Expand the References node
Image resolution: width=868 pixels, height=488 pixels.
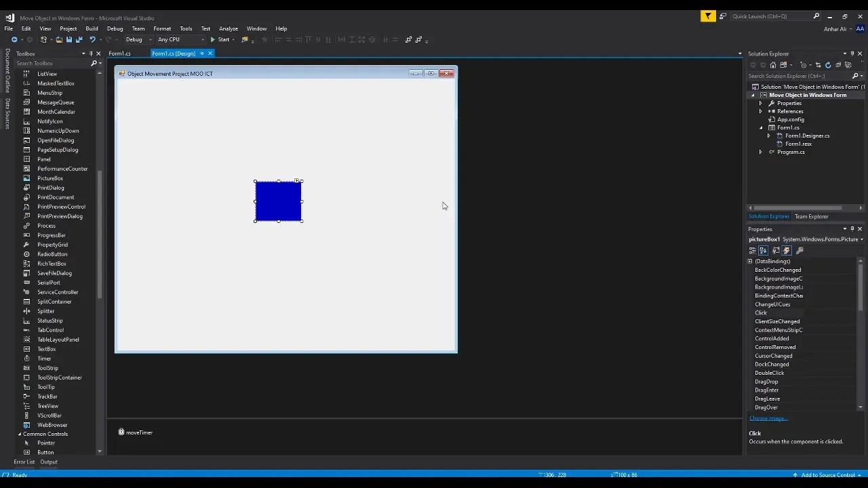coord(760,111)
